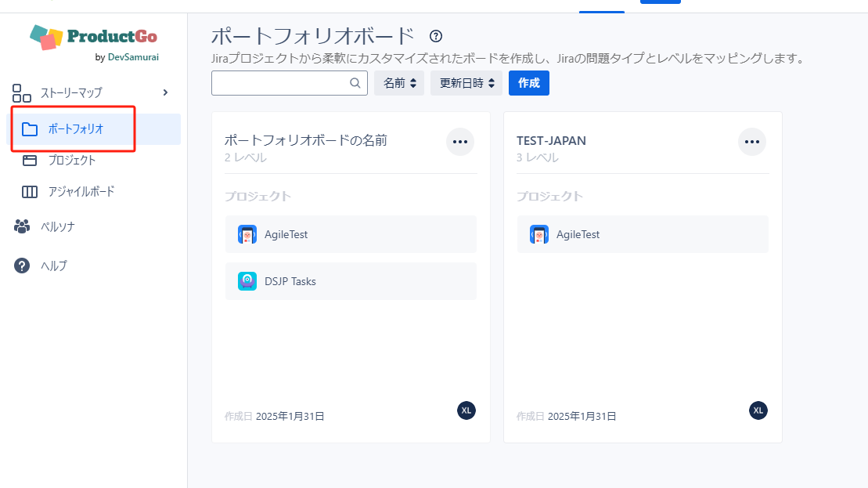Expand the ストーリーマップ chevron arrow
Screen dimensions: 868x488
pyautogui.click(x=165, y=92)
